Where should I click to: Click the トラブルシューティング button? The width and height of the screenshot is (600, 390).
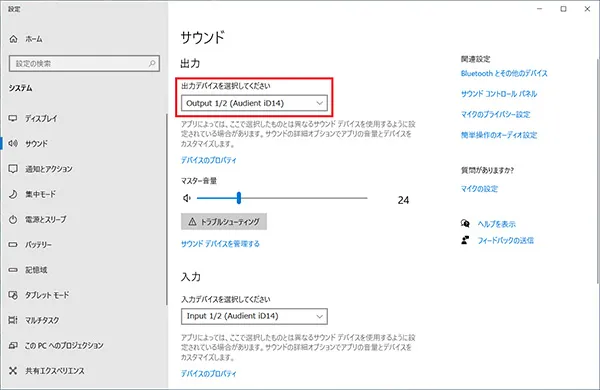point(224,222)
